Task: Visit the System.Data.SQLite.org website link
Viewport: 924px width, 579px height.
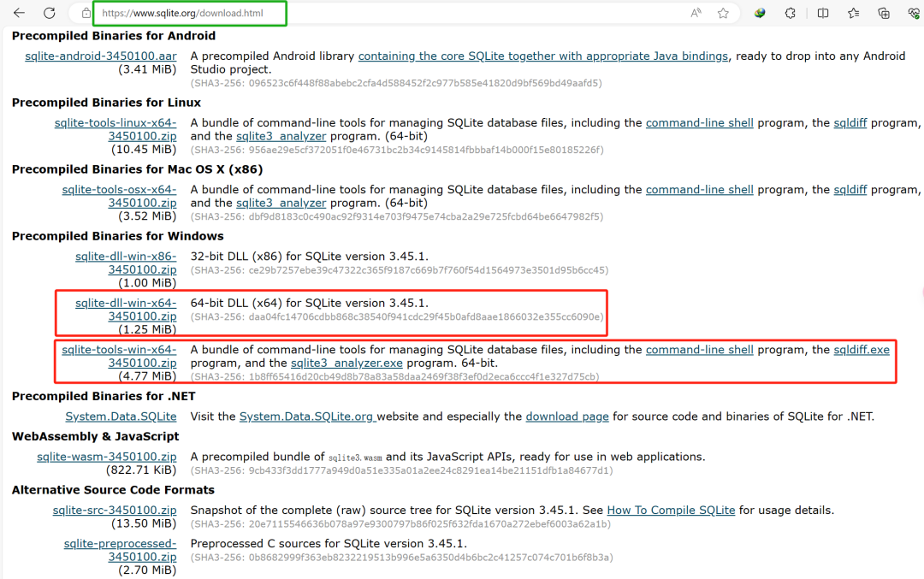Action: tap(306, 417)
